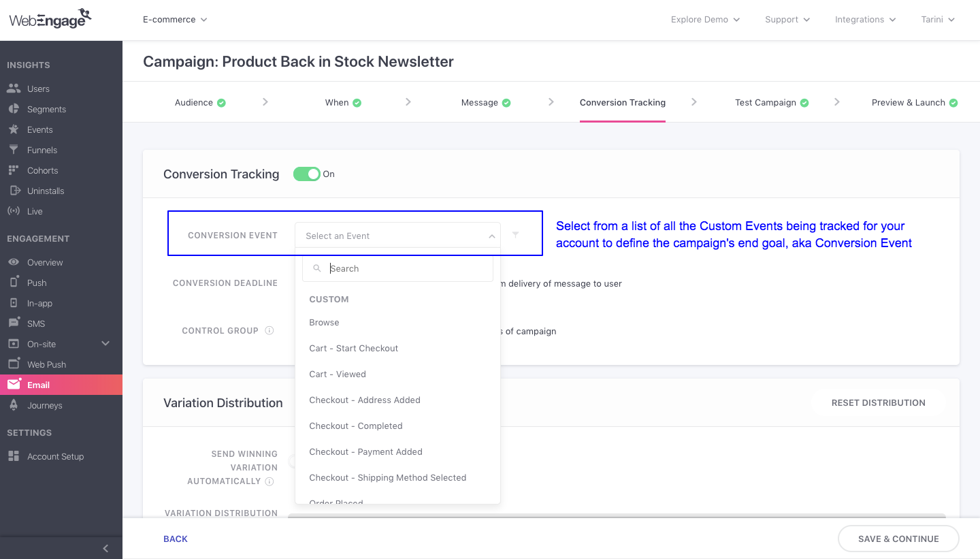Click the Live broadcast icon
This screenshot has width=980, height=559.
tap(14, 211)
